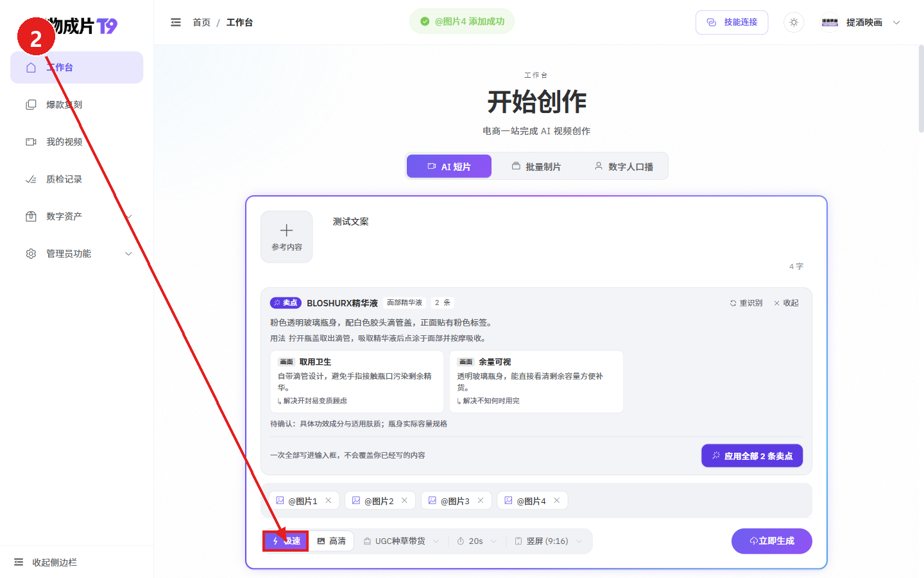Go to 工作台 in the sidebar
The height and width of the screenshot is (578, 924).
tap(77, 67)
